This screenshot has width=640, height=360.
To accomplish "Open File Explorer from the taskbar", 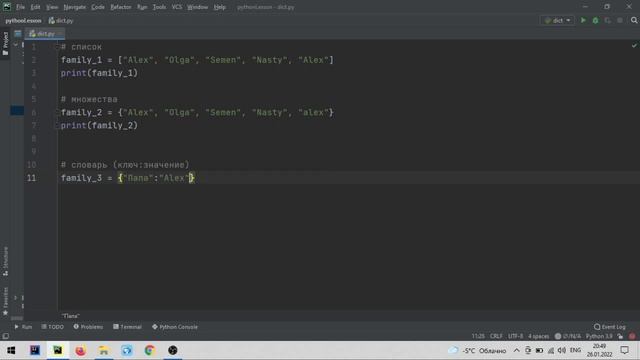I will pos(104,350).
